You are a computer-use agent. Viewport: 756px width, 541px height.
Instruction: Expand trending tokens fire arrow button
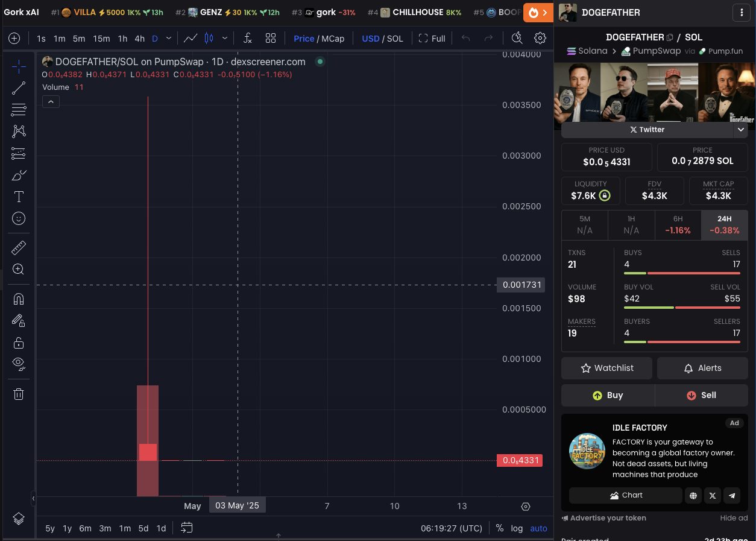[x=538, y=12]
